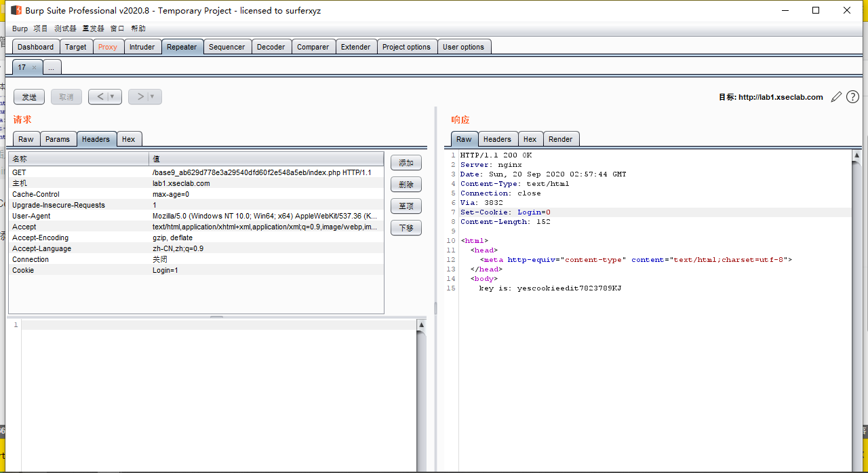868x473 pixels.
Task: Switch to the Extender tab
Action: tap(356, 47)
